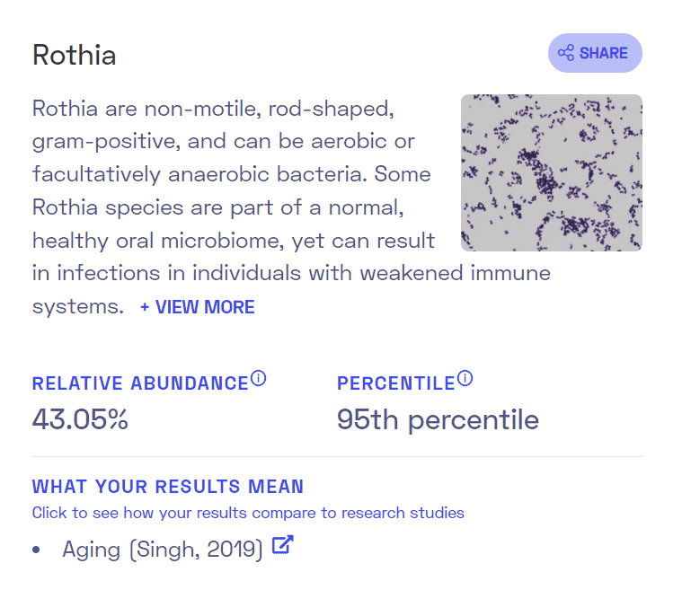Viewport: 682px width, 616px height.
Task: Click the Rothia title heading
Action: 75,55
